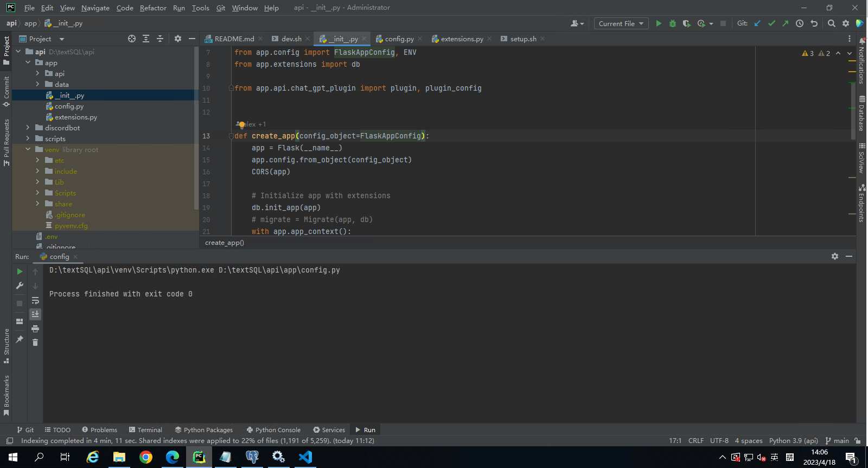The height and width of the screenshot is (468, 868).
Task: Click the Profile run icon in the toolbar
Action: click(701, 23)
